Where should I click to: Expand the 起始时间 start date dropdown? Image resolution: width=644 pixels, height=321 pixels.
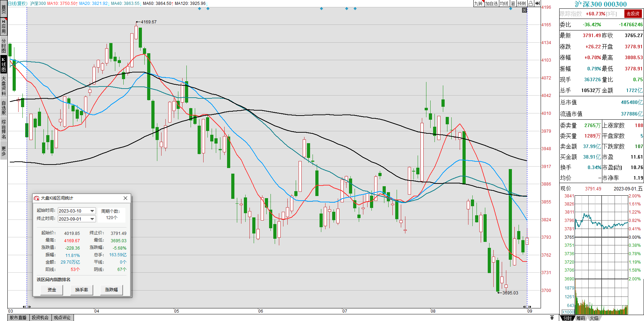point(93,211)
